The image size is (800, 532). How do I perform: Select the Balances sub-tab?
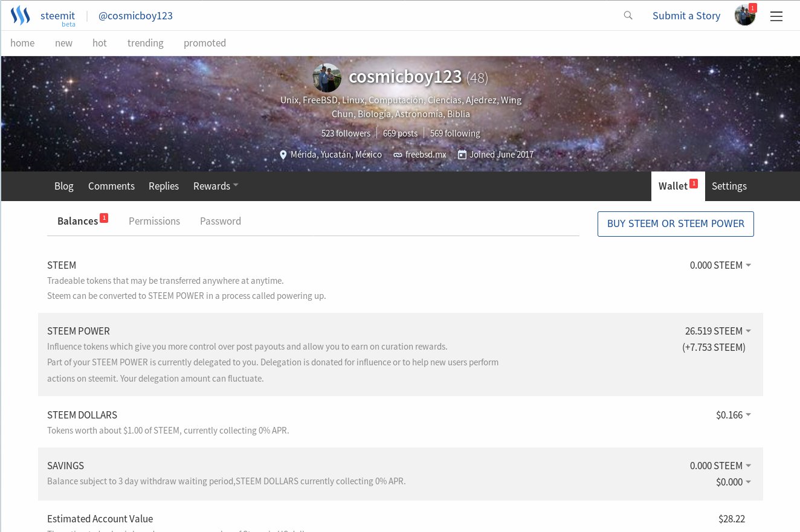click(77, 221)
